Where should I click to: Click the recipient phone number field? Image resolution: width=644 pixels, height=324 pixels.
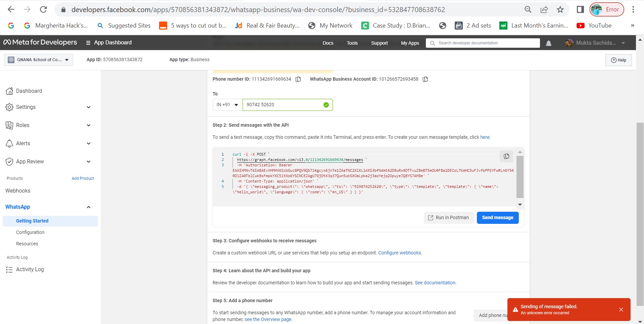(x=288, y=105)
